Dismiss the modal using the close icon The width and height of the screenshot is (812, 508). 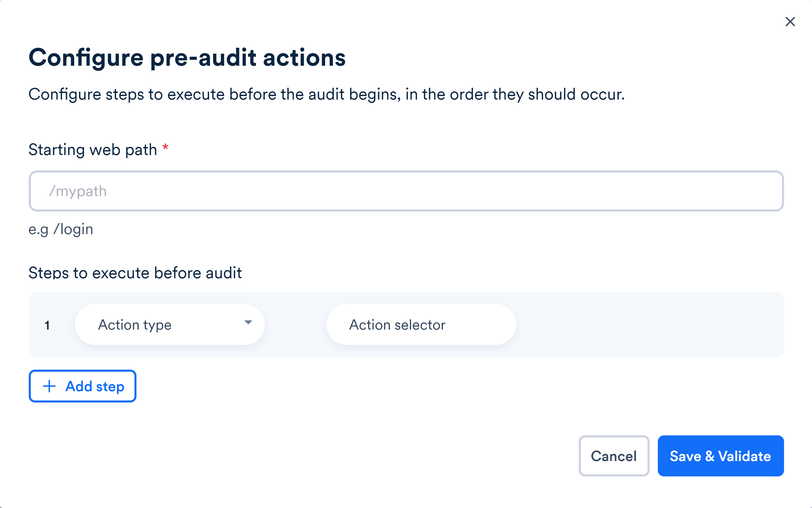(790, 22)
